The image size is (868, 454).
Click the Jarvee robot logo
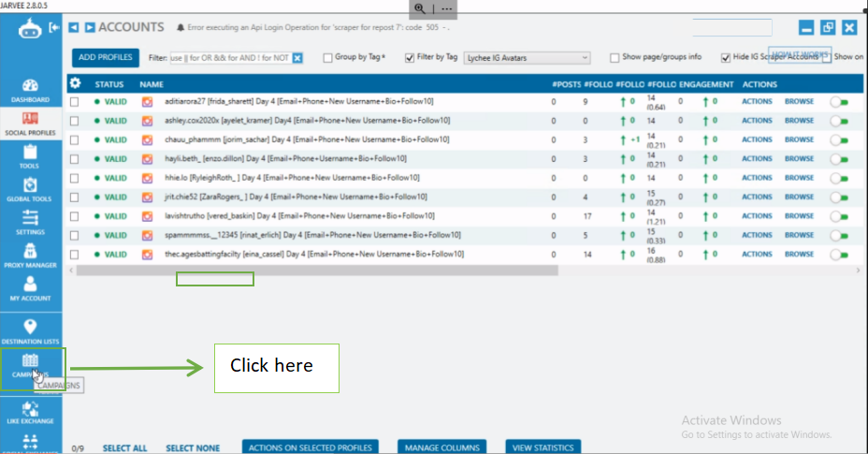tap(29, 28)
